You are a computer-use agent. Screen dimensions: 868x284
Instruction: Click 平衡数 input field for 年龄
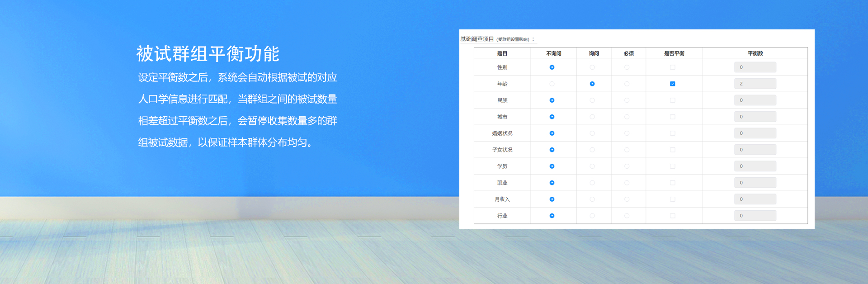tap(755, 84)
